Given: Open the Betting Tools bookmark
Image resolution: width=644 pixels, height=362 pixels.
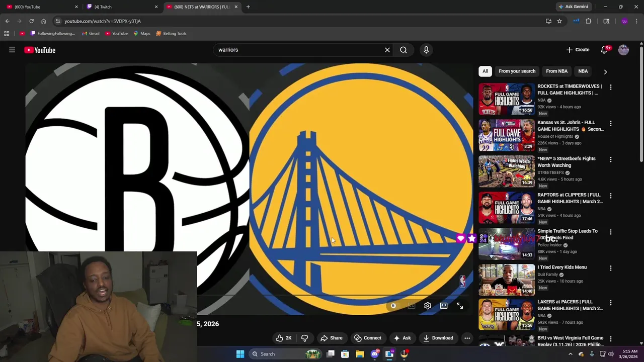Looking at the screenshot, I should [x=171, y=33].
